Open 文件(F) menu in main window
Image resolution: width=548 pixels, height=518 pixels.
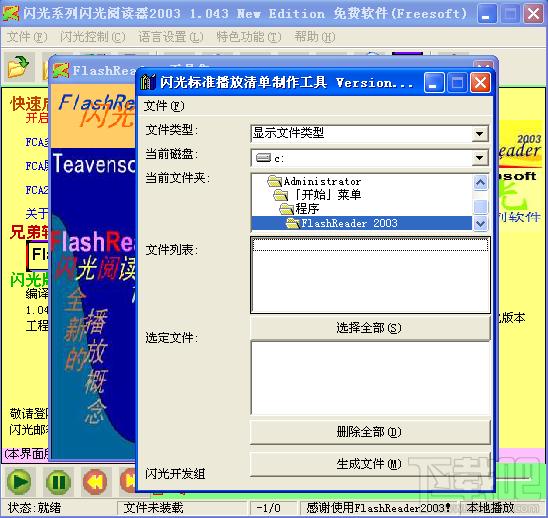[27, 37]
